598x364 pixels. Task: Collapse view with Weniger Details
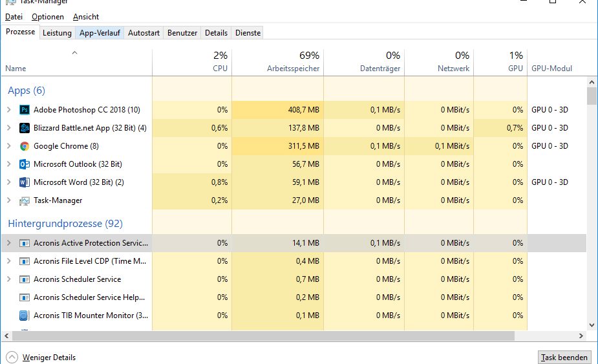(42, 358)
